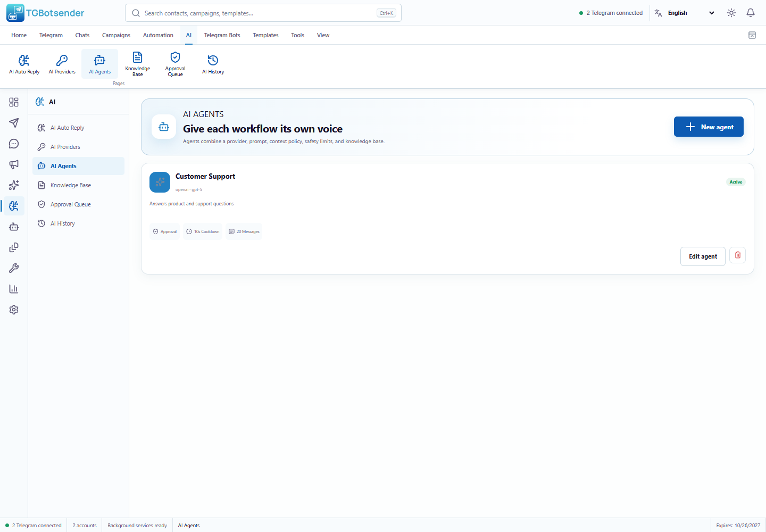Open AI Providers key icon in ribbon

tap(62, 64)
